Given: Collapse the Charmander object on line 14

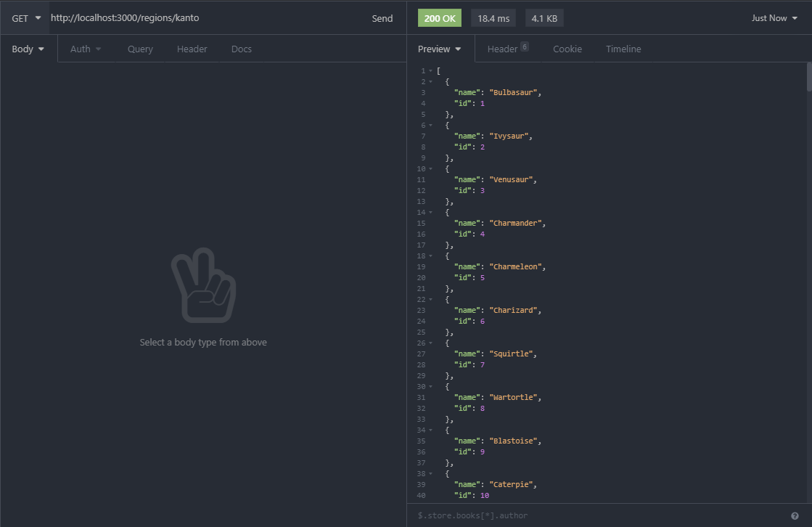Looking at the screenshot, I should pyautogui.click(x=431, y=212).
